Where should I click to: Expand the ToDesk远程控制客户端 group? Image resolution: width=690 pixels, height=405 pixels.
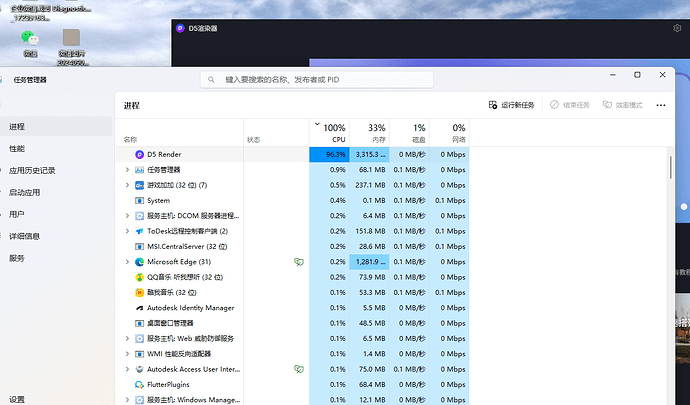[127, 231]
